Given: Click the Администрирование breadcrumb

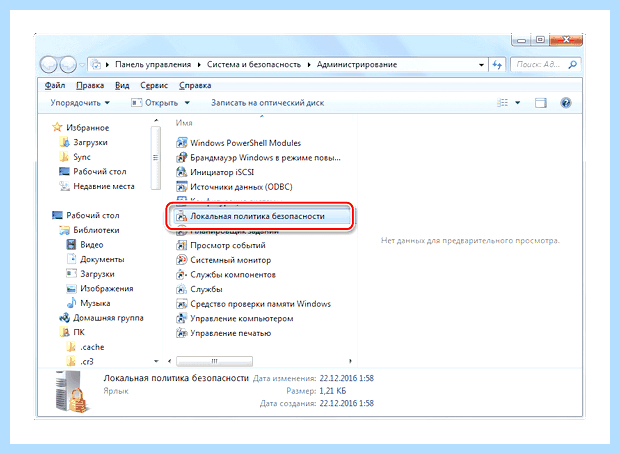Looking at the screenshot, I should tap(357, 64).
